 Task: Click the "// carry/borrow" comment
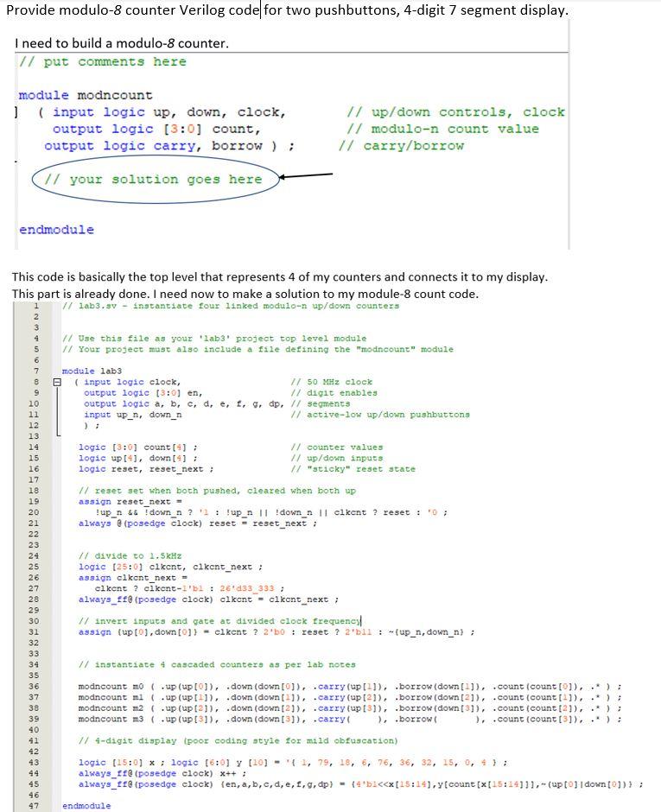click(401, 146)
